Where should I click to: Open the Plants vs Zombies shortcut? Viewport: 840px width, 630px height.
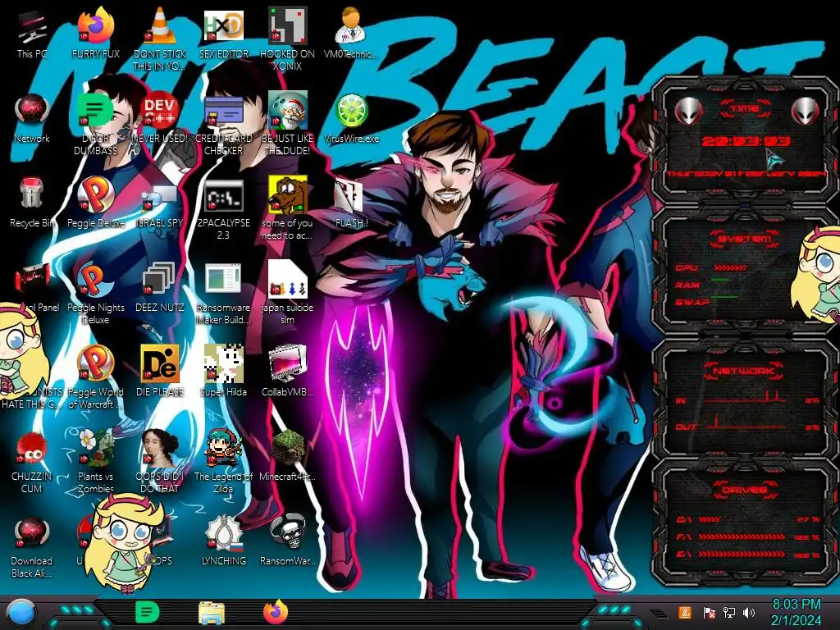96,461
